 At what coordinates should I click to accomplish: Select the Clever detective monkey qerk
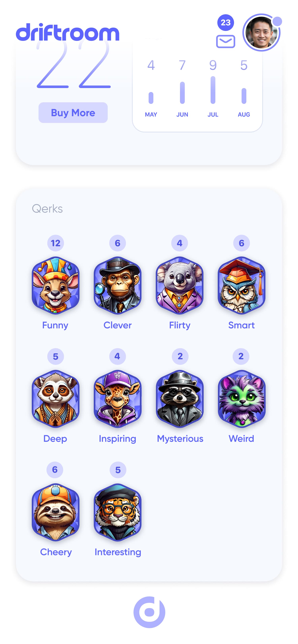pos(117,285)
